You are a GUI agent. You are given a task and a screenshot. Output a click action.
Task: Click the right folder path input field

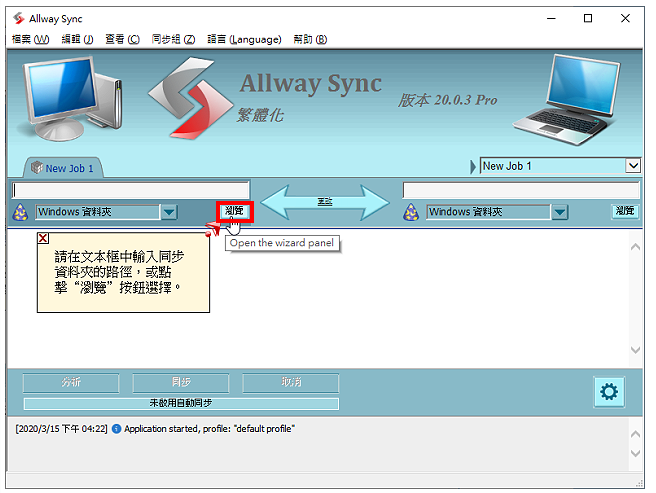tap(521, 190)
